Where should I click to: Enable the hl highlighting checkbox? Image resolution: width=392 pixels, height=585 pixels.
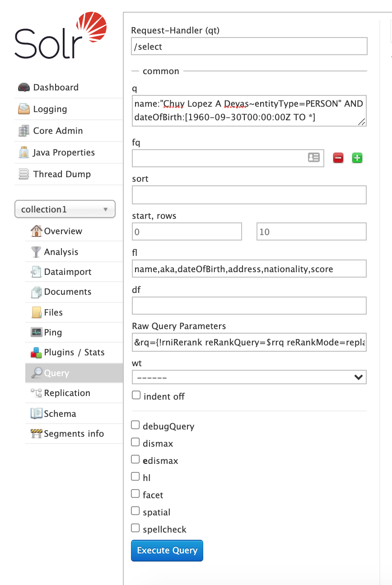(135, 476)
